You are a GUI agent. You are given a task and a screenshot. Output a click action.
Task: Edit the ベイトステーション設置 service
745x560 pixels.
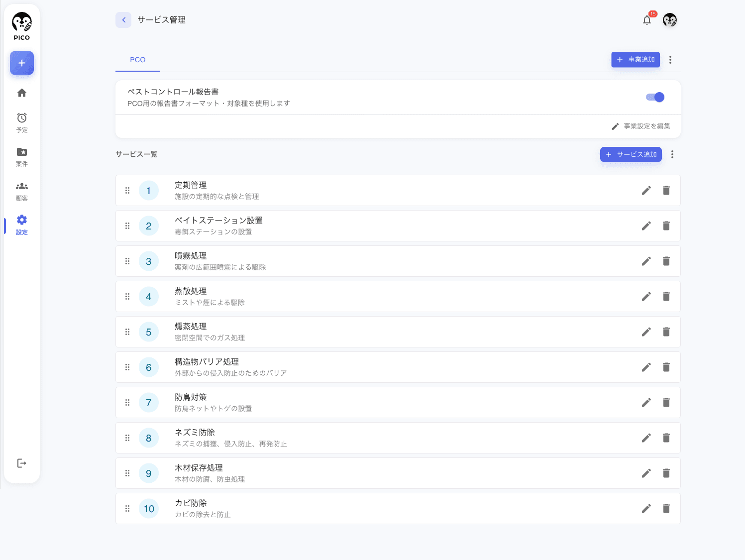click(646, 226)
